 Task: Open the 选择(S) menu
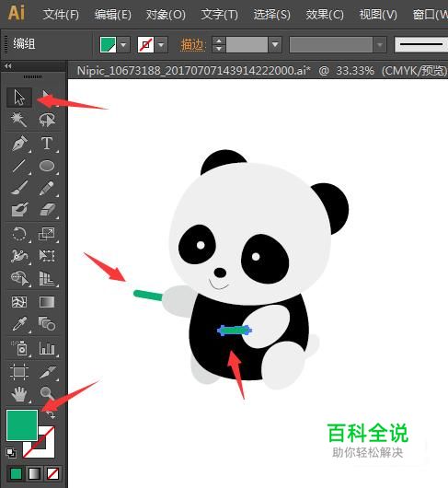point(271,15)
